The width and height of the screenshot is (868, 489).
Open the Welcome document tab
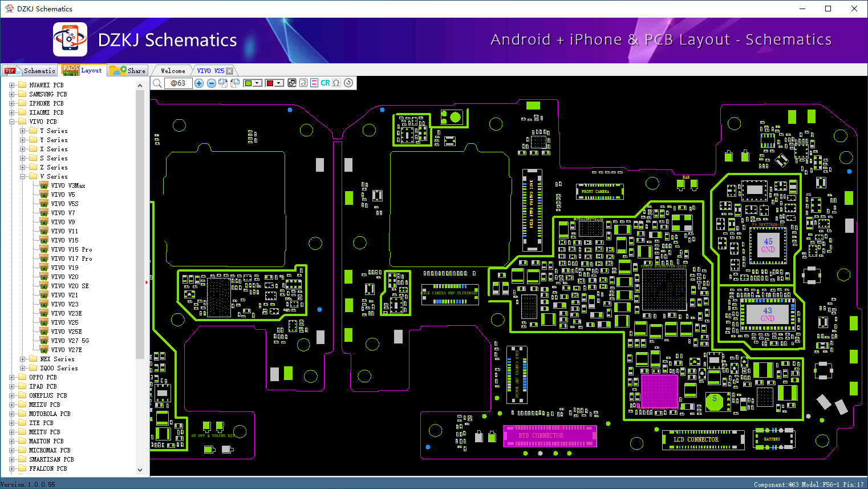pos(173,71)
